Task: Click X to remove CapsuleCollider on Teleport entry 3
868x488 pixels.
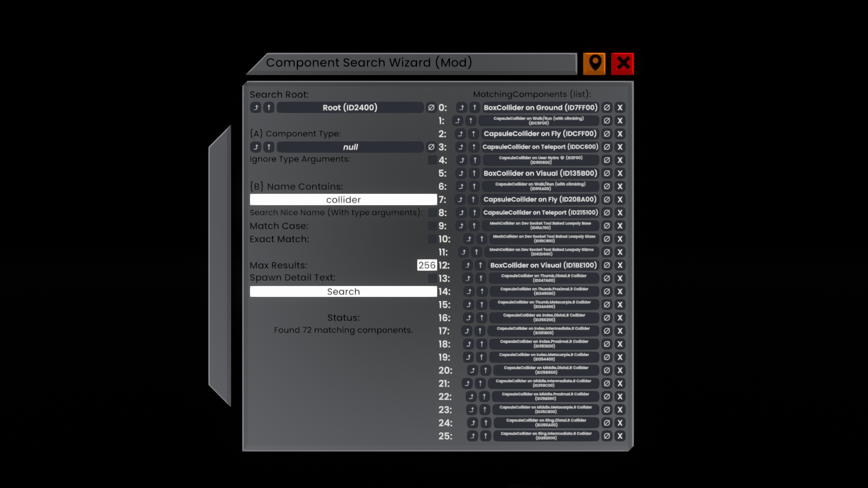Action: 620,147
